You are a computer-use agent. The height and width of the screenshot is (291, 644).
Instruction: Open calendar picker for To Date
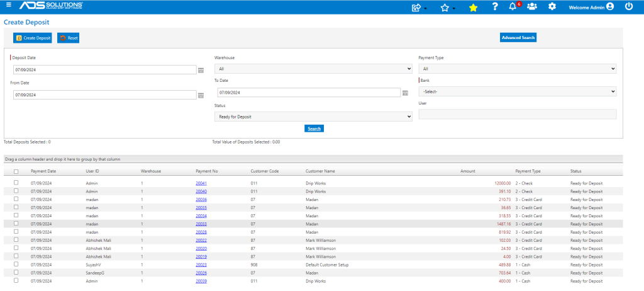[x=405, y=93]
